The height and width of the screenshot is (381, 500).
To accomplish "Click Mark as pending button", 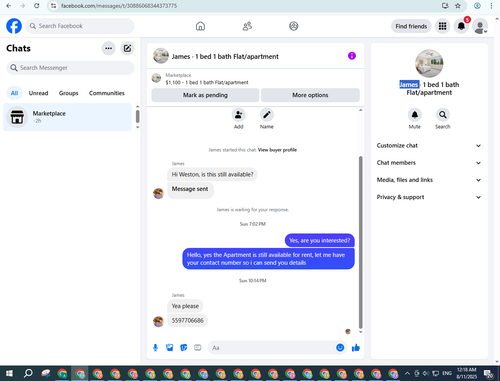I will click(205, 95).
